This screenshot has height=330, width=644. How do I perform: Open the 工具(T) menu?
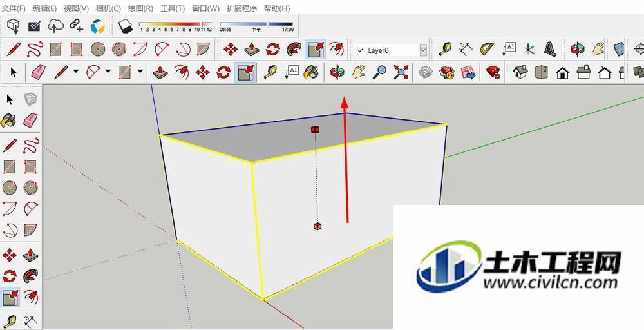[x=172, y=8]
